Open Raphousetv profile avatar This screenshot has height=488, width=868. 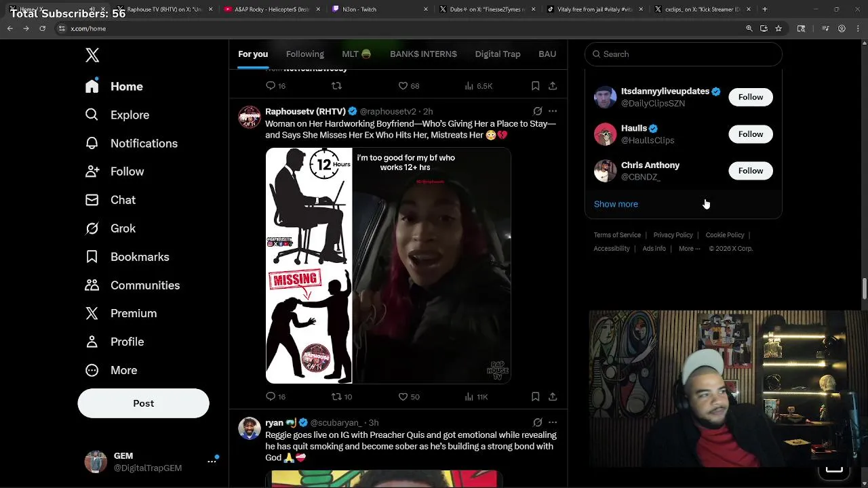point(250,117)
